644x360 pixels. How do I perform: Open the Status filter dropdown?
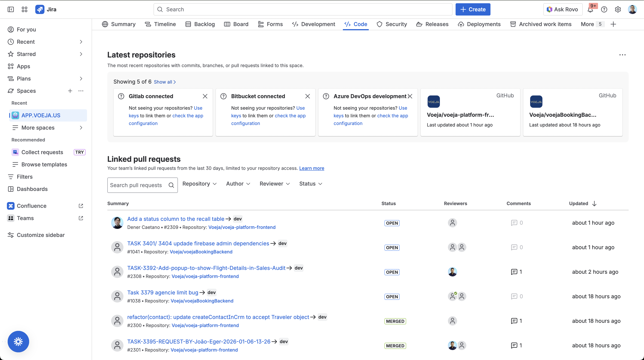311,184
